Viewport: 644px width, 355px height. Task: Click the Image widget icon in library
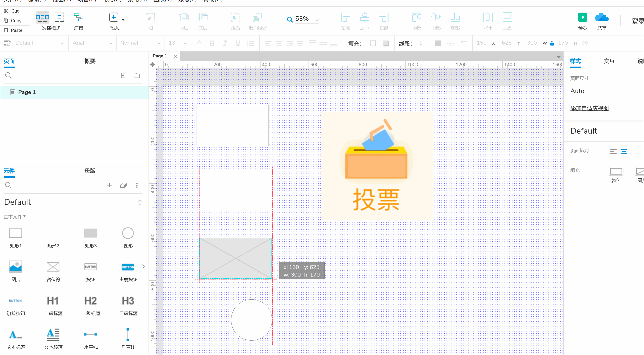click(16, 267)
